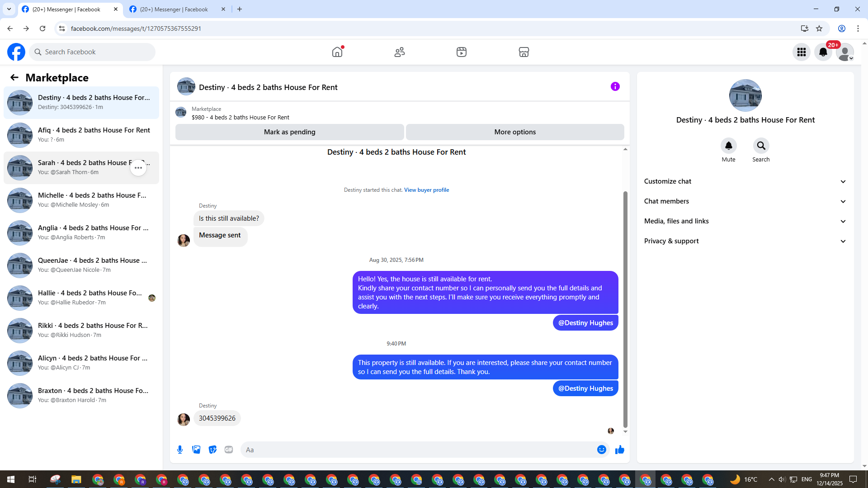Click the Aa message input box
The image size is (868, 488).
coord(418,450)
